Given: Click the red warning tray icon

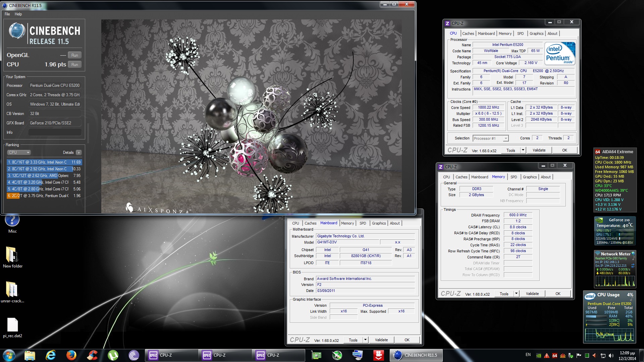Looking at the screenshot, I should [547, 355].
